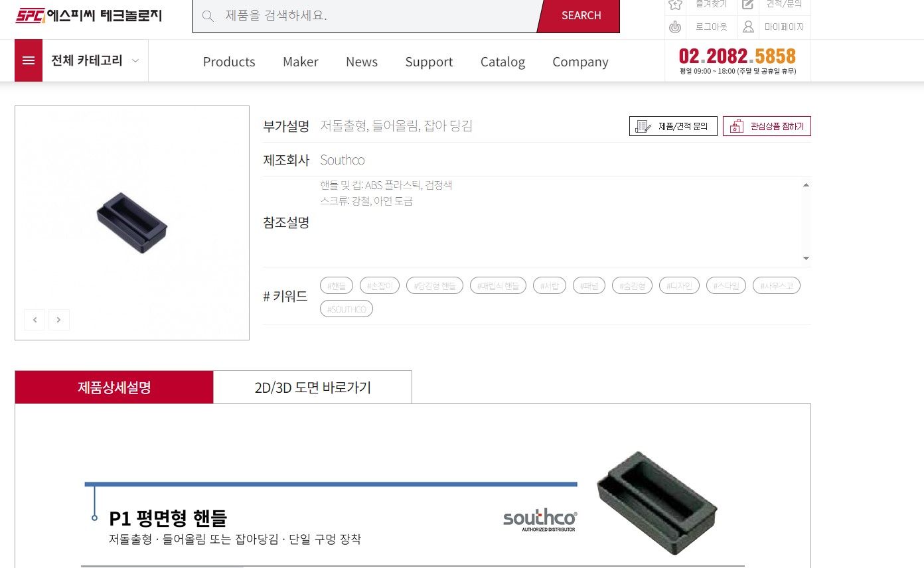Click the text 저돌출형, 들어올림, 잡아 딩김
924x568 pixels.
(396, 126)
